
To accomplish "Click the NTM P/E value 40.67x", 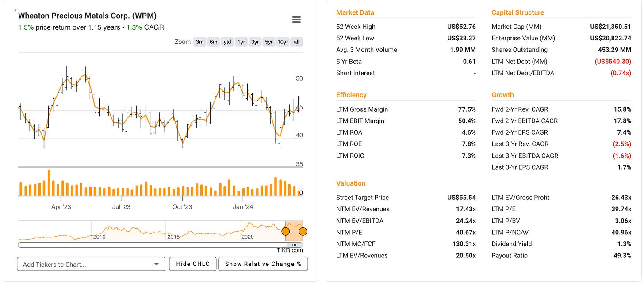I will click(x=465, y=232).
